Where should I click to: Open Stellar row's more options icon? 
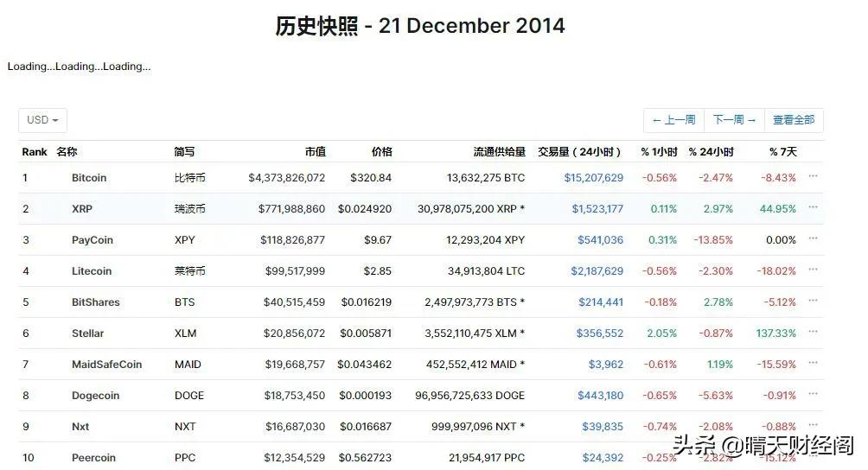click(813, 332)
